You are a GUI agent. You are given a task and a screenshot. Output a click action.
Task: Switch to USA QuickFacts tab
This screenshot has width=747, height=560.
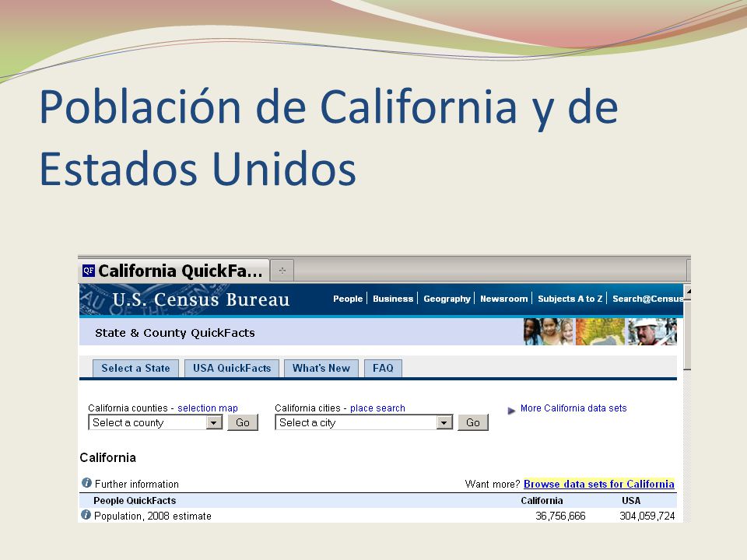[x=232, y=368]
